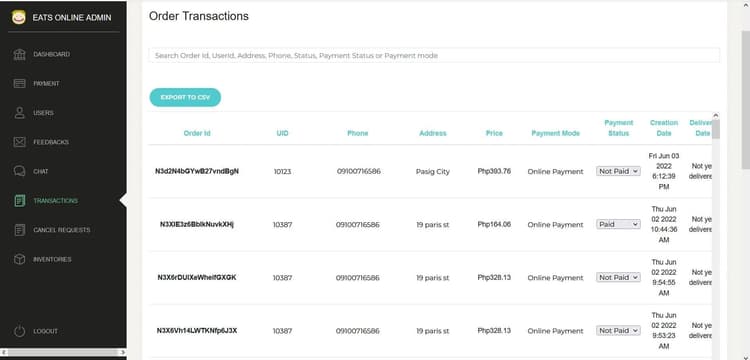Go to the Cancel Requests menu label
Viewport: 750px width, 360px height.
point(62,230)
